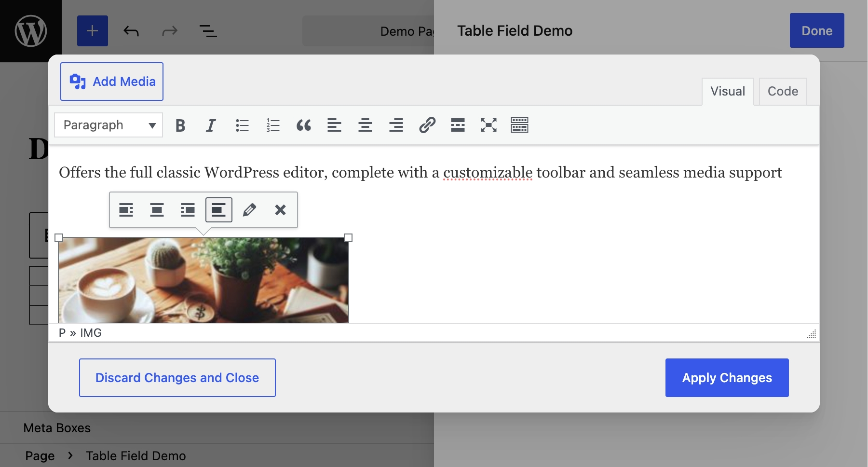This screenshot has width=868, height=467.
Task: Click the Apply Changes button
Action: point(727,378)
